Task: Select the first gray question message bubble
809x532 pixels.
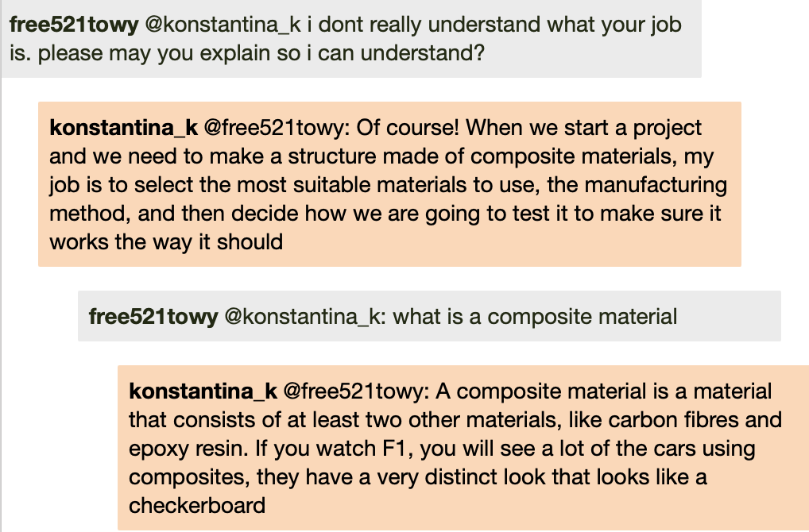Action: (x=350, y=39)
